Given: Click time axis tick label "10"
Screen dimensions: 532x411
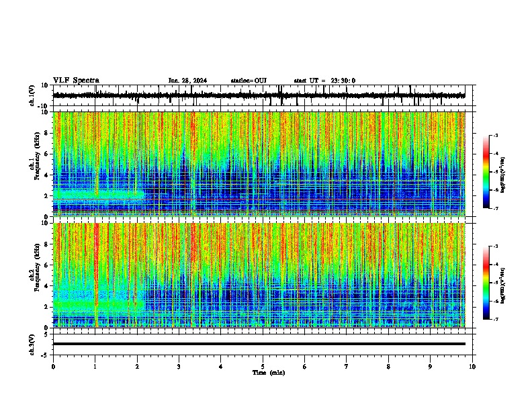Looking at the screenshot, I should point(472,367).
